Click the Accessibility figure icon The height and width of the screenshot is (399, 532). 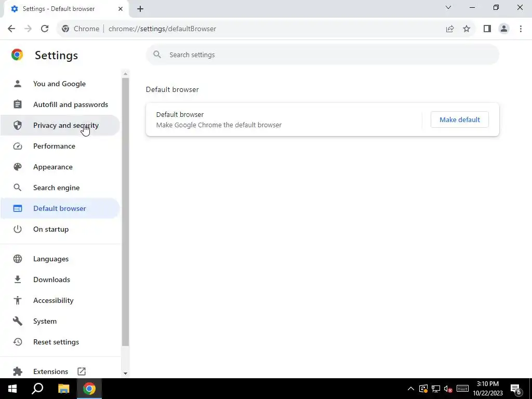click(18, 300)
